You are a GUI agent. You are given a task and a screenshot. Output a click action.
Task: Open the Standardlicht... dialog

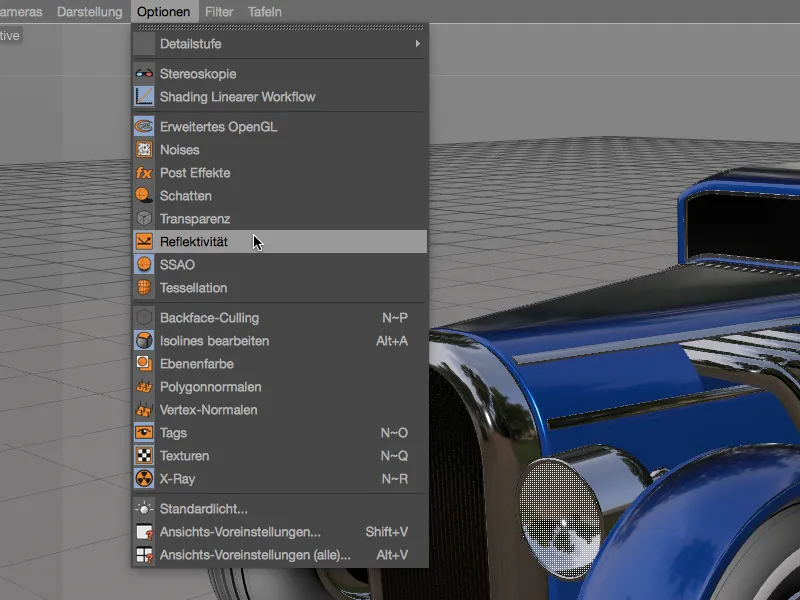(280, 509)
